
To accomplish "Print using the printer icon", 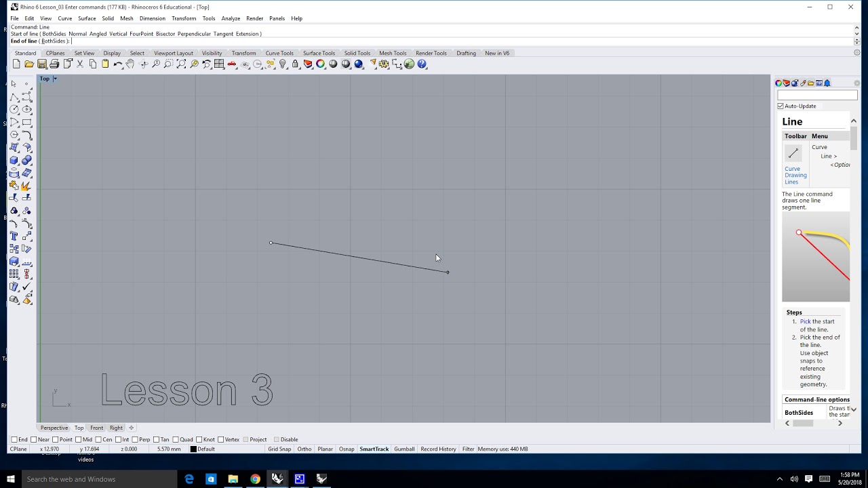I will 54,64.
